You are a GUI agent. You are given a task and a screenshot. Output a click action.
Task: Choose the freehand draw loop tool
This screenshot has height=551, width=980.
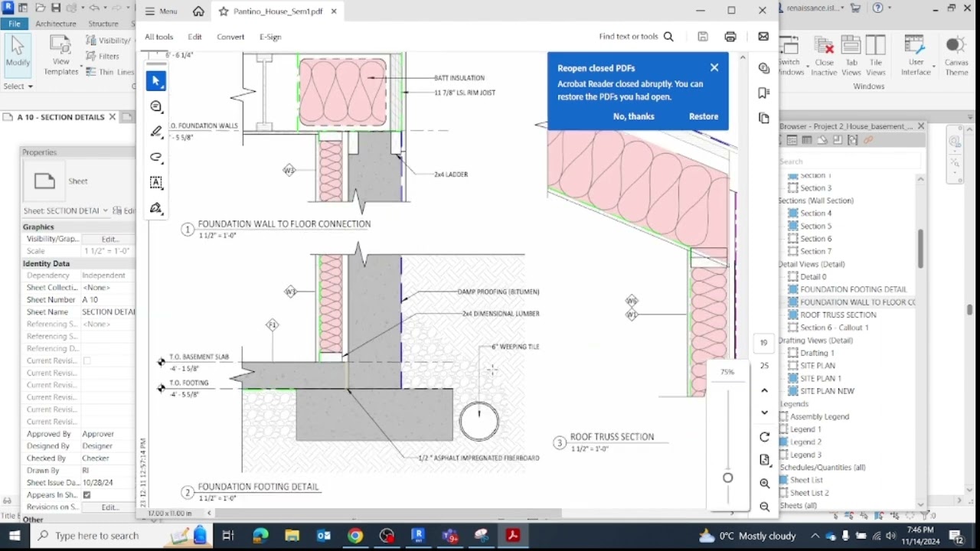156,157
